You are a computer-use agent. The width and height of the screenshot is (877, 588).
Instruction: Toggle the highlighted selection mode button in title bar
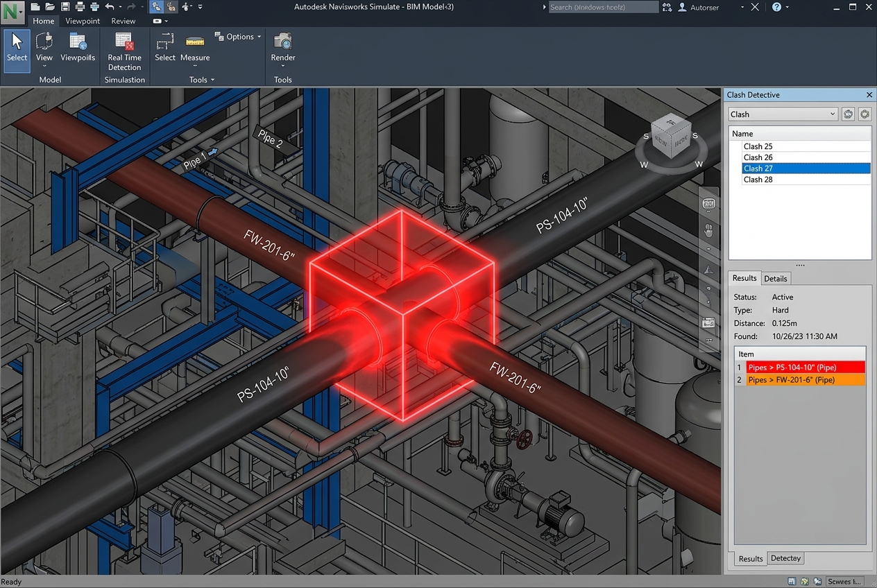click(x=156, y=7)
